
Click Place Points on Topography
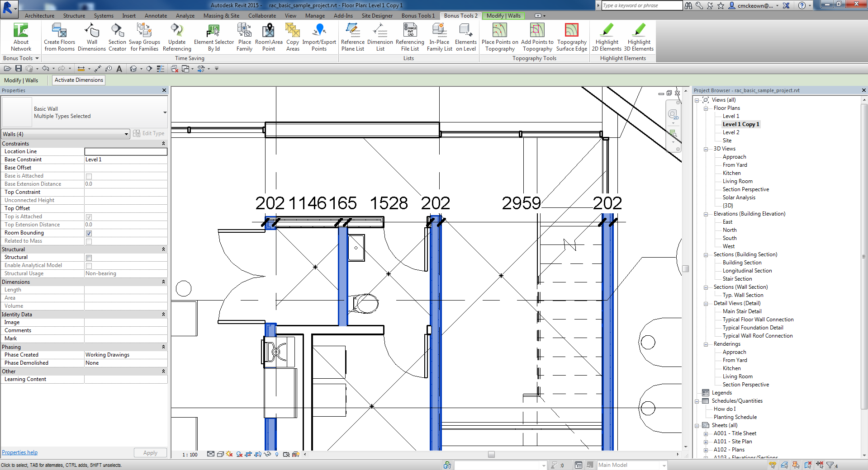coord(500,37)
